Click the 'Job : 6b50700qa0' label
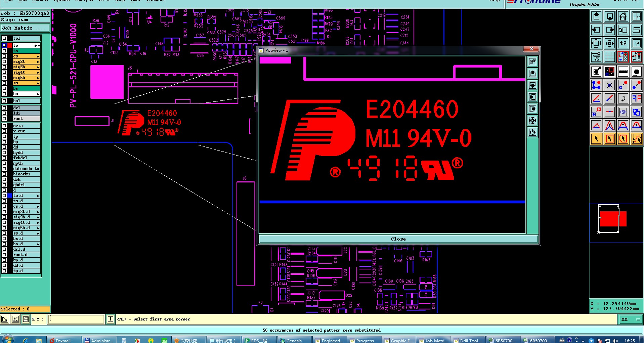The height and width of the screenshot is (343, 644). (x=25, y=13)
